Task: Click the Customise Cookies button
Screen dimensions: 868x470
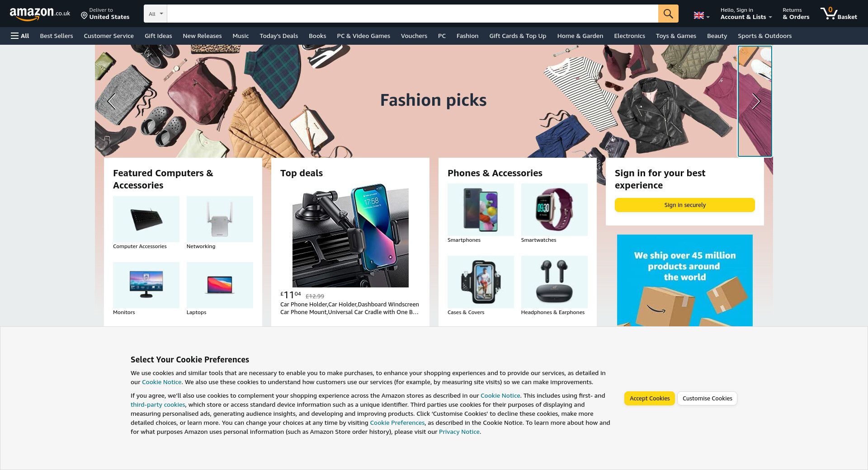Action: tap(707, 398)
